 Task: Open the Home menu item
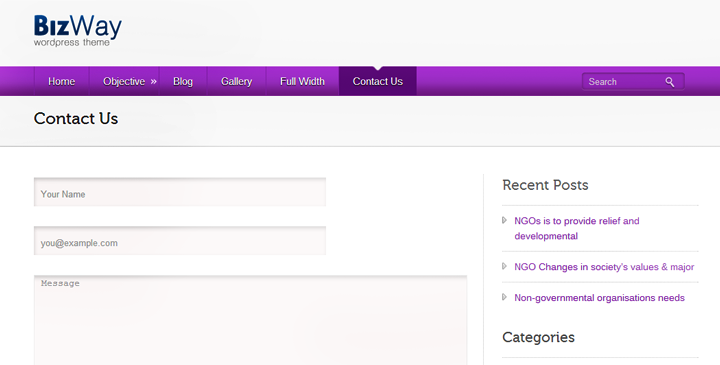(62, 81)
